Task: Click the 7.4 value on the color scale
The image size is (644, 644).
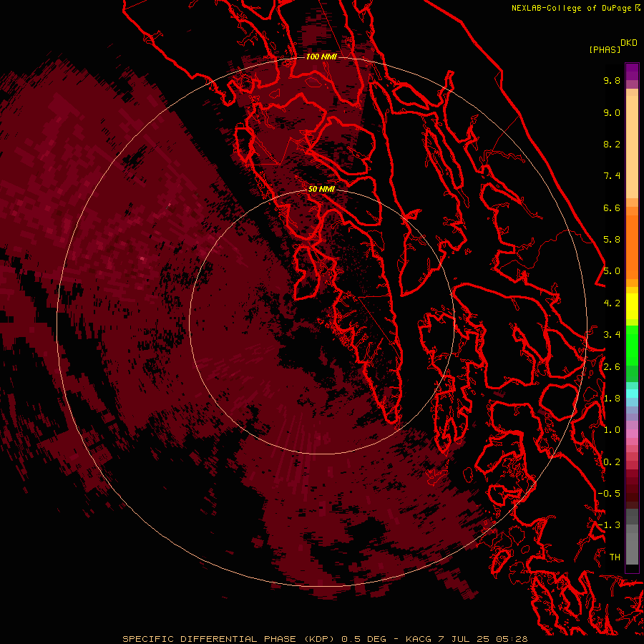Action: 612,176
